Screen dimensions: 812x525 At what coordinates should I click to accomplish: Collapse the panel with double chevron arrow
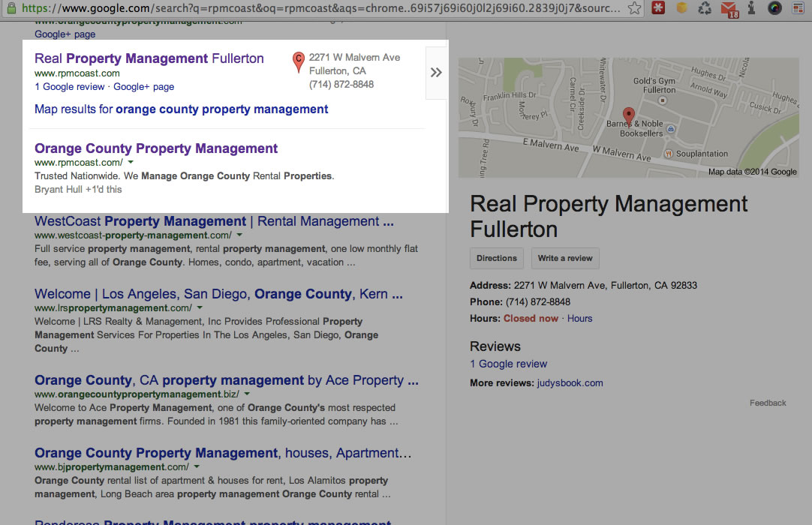[x=436, y=73]
